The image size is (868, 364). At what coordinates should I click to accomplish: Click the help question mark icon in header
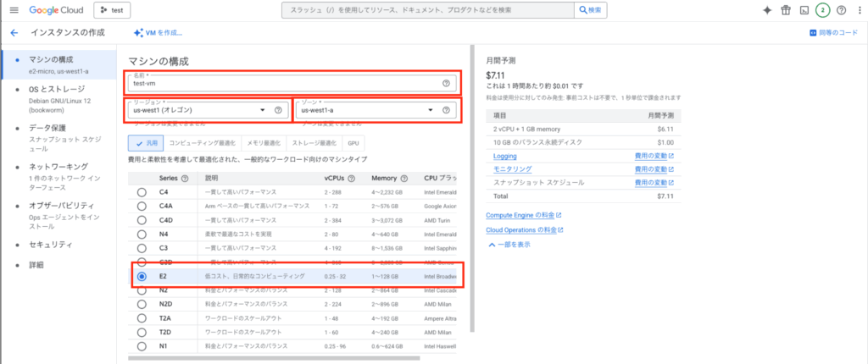click(x=841, y=10)
